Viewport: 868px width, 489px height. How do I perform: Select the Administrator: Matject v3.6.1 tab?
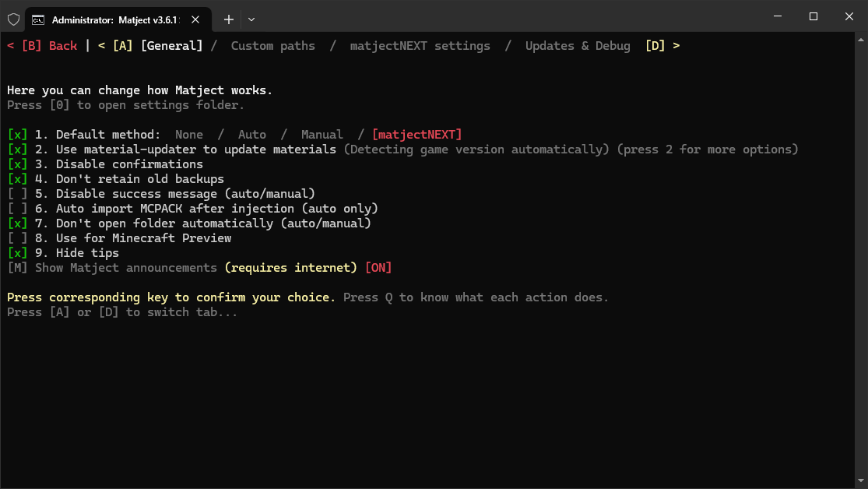click(119, 20)
